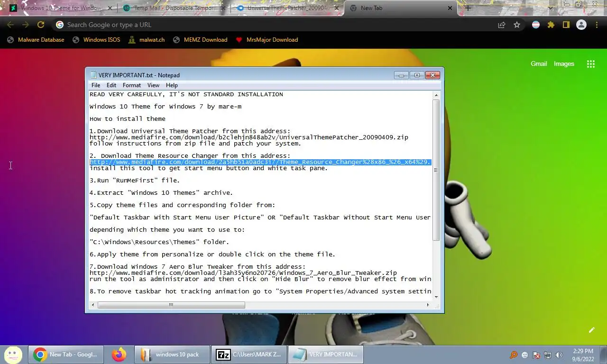Click volume speaker tray icon
Screen dimensions: 607x364
tap(559, 355)
